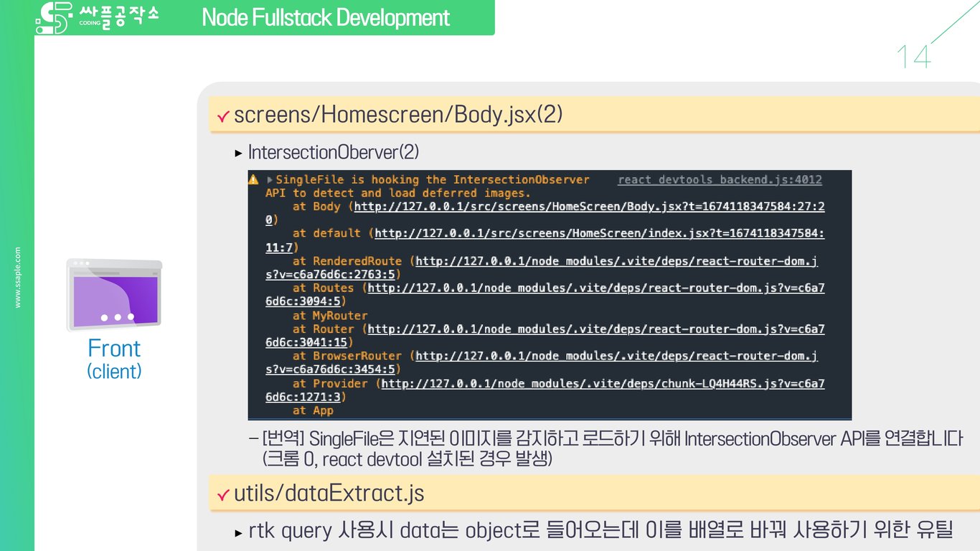Click the Node Fullstack Development title
The image size is (980, 551).
[x=326, y=17]
